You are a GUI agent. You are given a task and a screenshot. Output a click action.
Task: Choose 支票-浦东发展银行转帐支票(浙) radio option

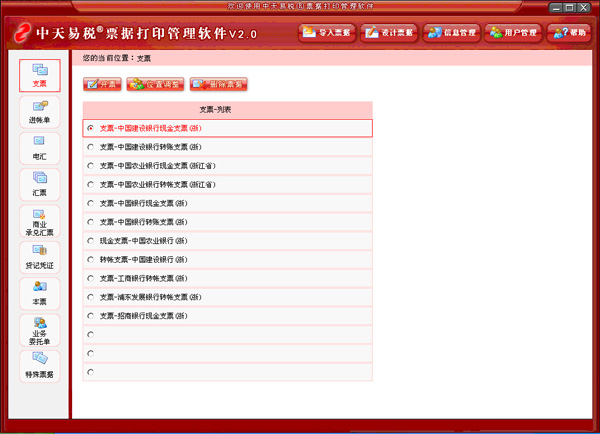(91, 297)
